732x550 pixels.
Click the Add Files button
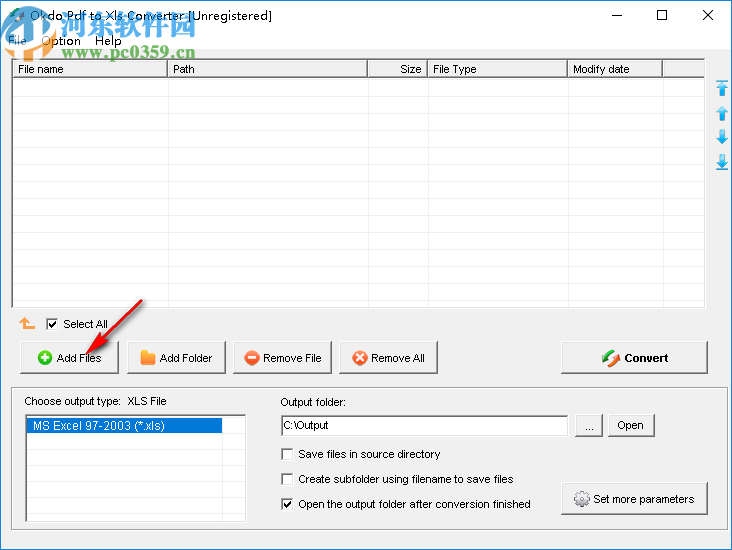(x=70, y=358)
